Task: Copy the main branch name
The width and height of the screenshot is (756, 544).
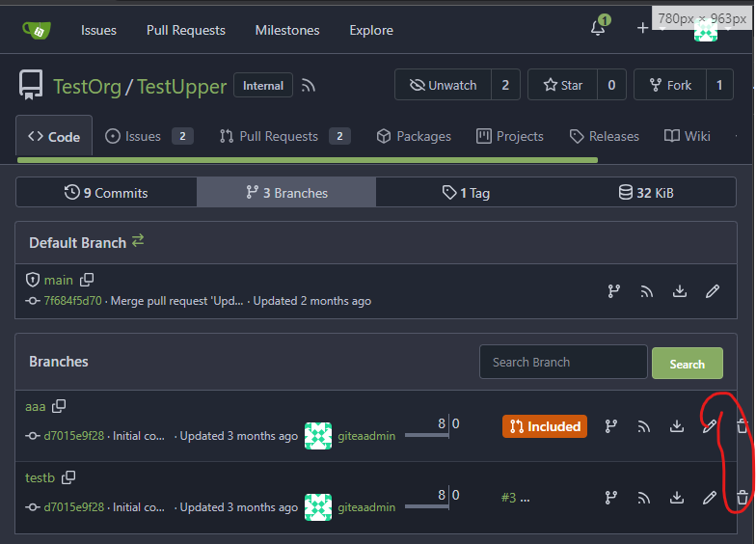Action: click(x=87, y=280)
